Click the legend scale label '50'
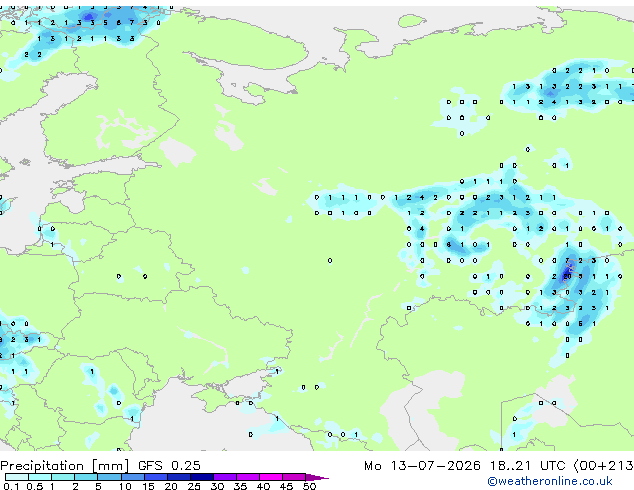634x490 pixels. tap(309, 486)
